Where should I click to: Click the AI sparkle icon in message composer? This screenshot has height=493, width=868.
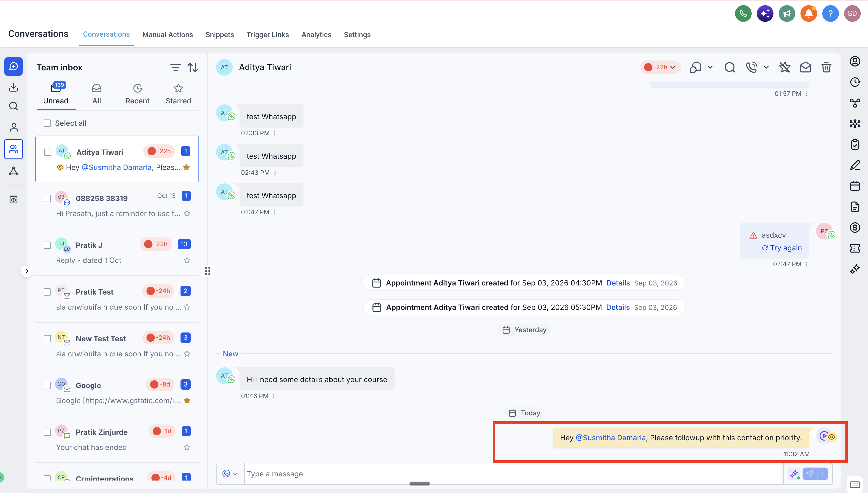794,474
